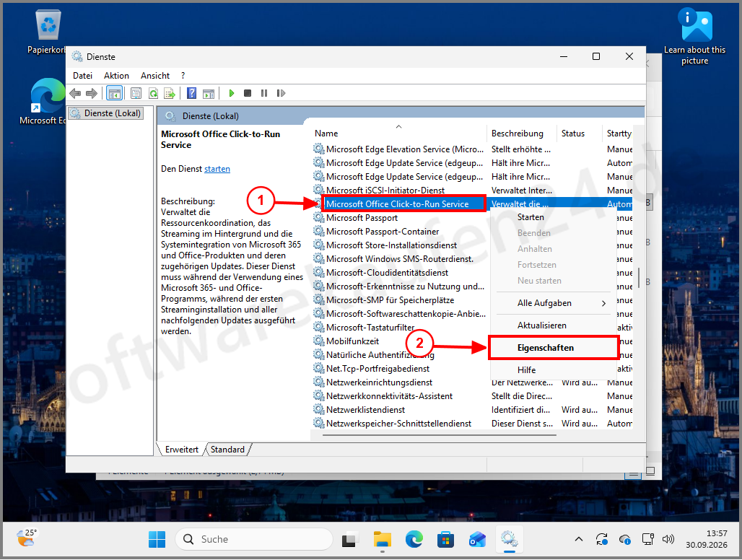Image resolution: width=742 pixels, height=560 pixels.
Task: Click the Back arrow in Dienste toolbar
Action: 75,93
